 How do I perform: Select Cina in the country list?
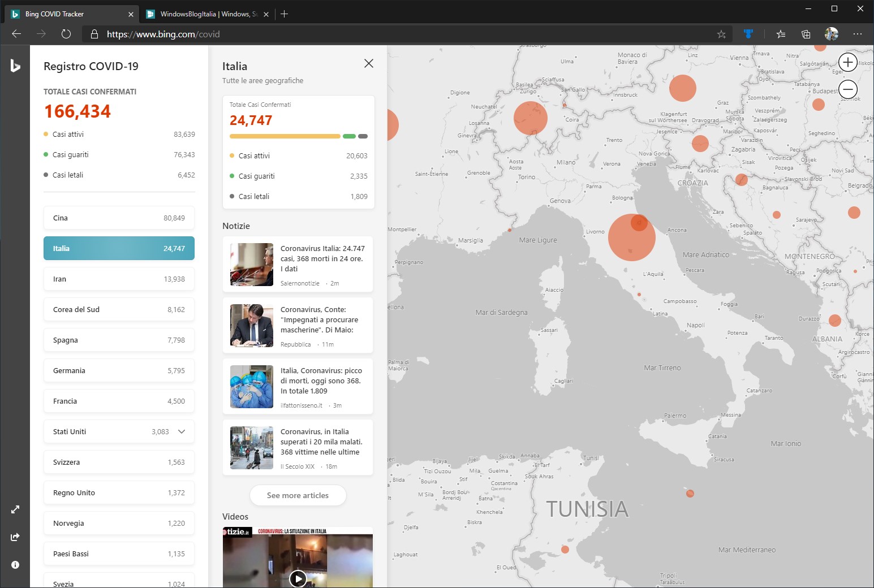tap(119, 218)
